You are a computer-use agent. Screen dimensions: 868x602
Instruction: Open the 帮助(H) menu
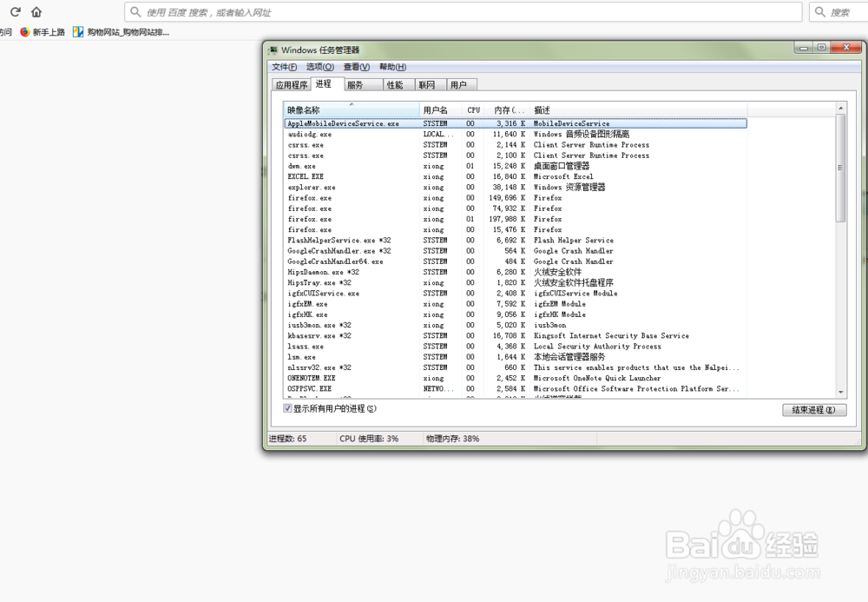click(x=392, y=67)
